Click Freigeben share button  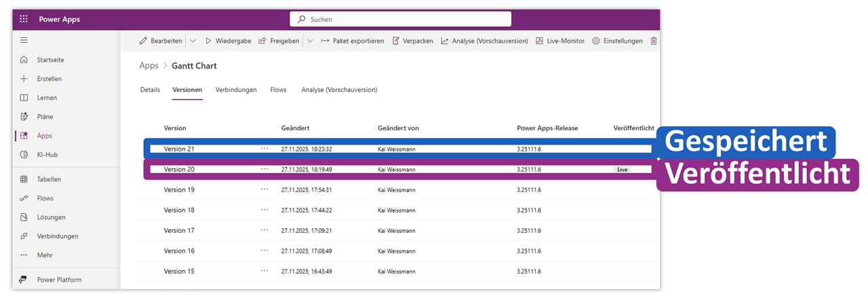[x=279, y=41]
